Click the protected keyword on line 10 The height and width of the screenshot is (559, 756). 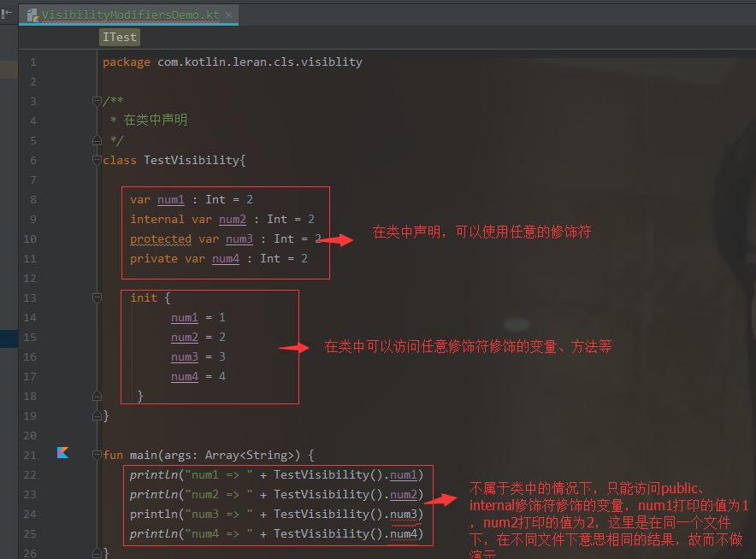161,239
